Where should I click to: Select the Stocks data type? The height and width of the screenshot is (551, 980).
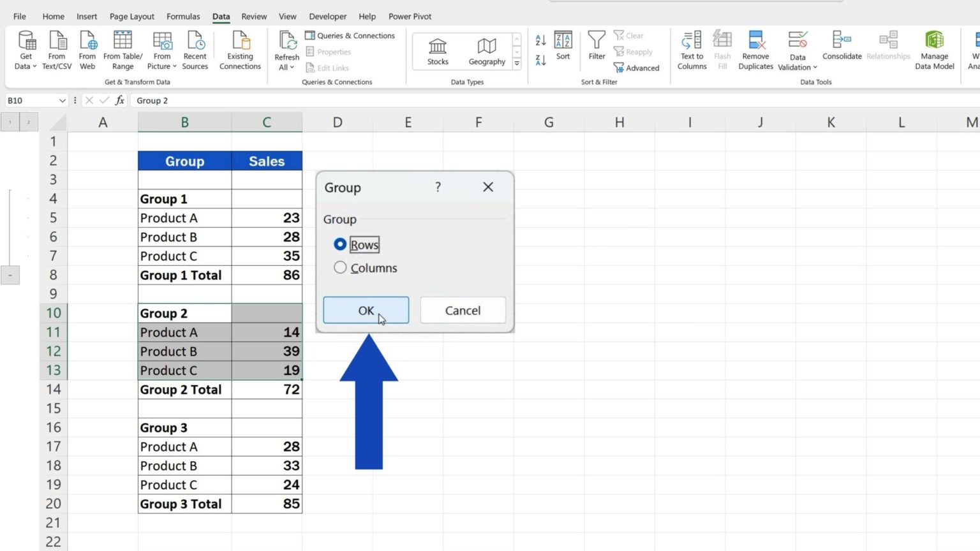438,51
